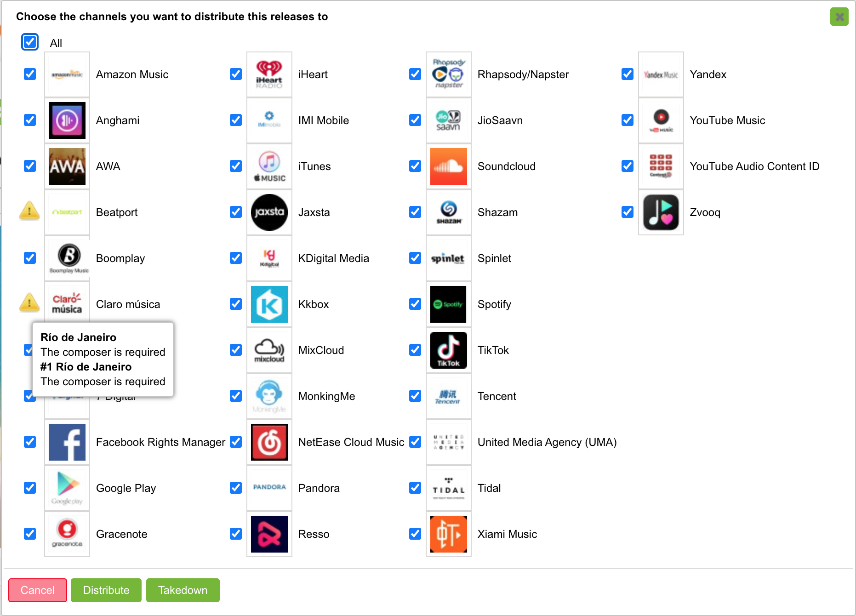Close the distribution dialog with green X
The image size is (856, 616).
[839, 17]
